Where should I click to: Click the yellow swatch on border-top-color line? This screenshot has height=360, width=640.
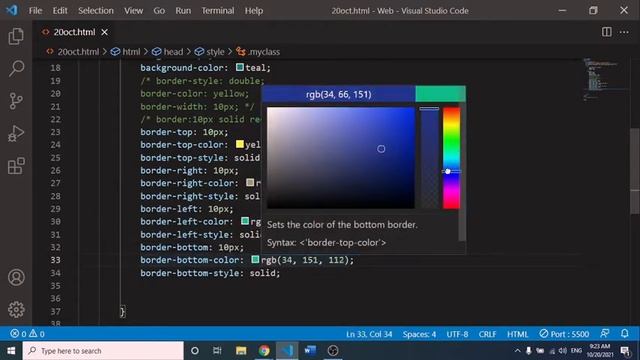pyautogui.click(x=240, y=144)
